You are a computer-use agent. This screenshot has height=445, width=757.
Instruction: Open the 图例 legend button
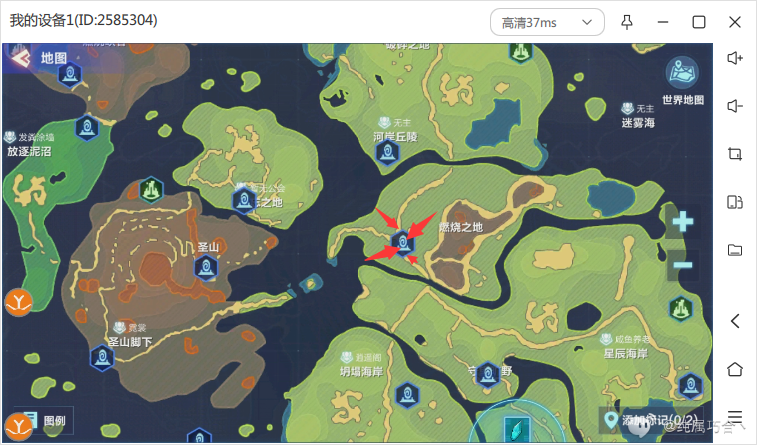tap(44, 420)
